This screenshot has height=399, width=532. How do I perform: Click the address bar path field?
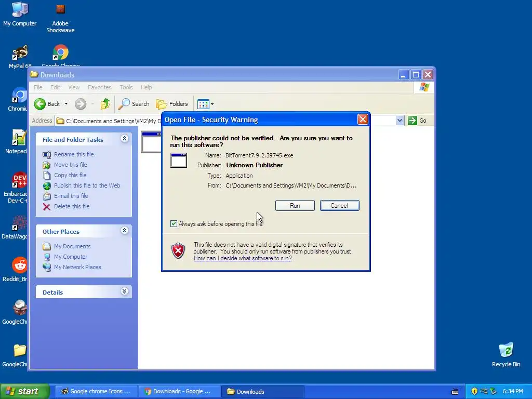109,121
